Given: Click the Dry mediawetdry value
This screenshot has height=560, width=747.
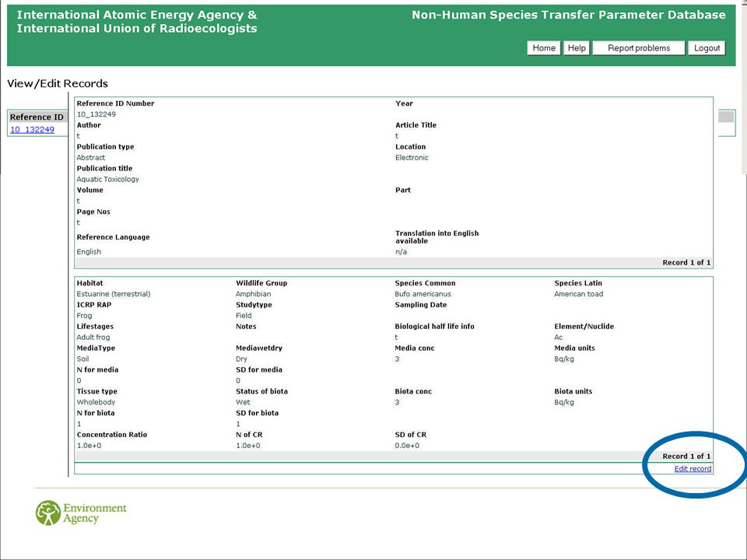Looking at the screenshot, I should click(241, 359).
